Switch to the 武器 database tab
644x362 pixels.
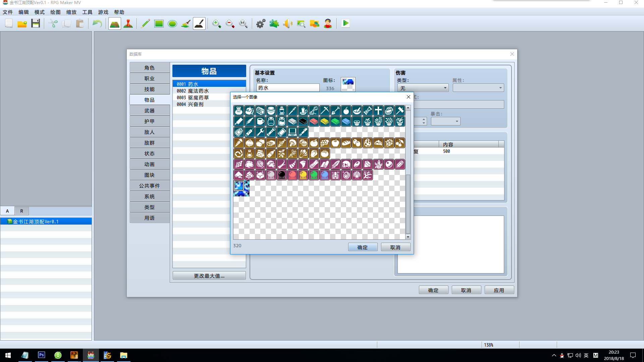click(x=150, y=111)
